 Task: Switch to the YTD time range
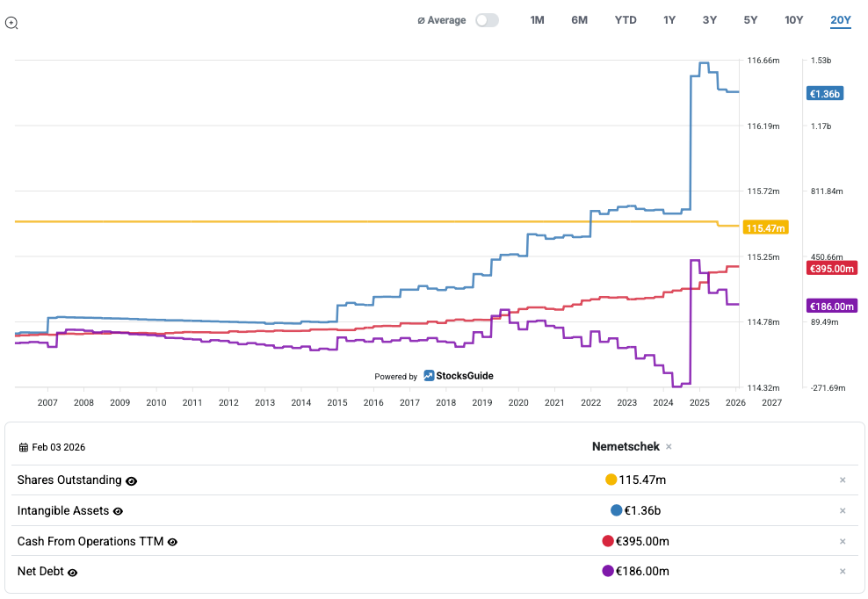(x=626, y=20)
